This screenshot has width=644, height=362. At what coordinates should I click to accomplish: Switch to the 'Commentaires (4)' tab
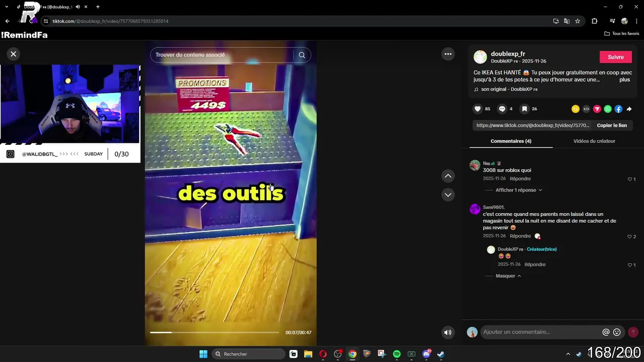(x=511, y=141)
